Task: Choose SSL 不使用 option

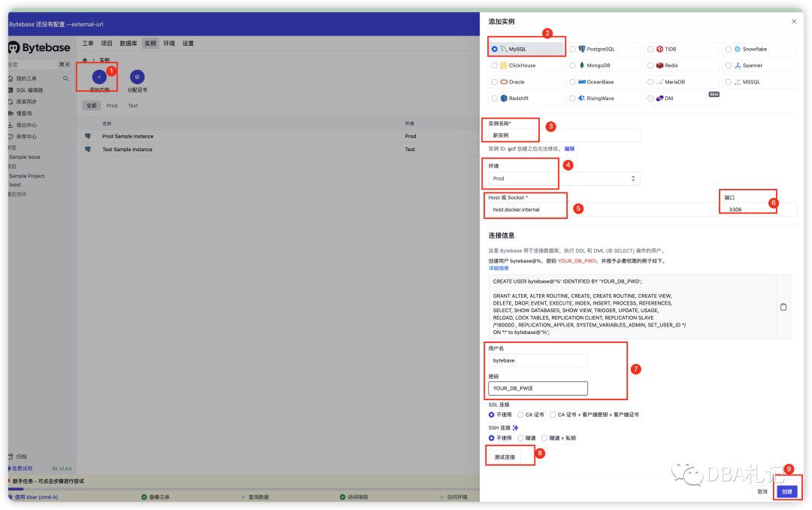Action: [500, 414]
